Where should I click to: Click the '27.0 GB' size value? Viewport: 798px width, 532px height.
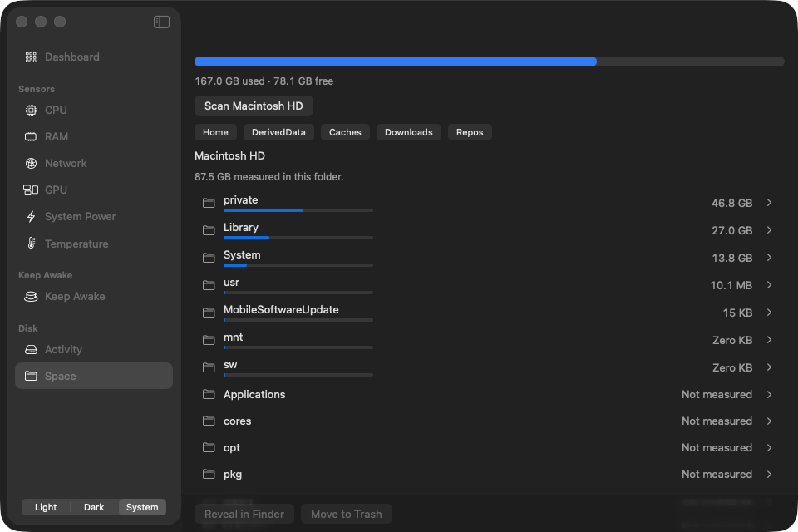pos(731,230)
